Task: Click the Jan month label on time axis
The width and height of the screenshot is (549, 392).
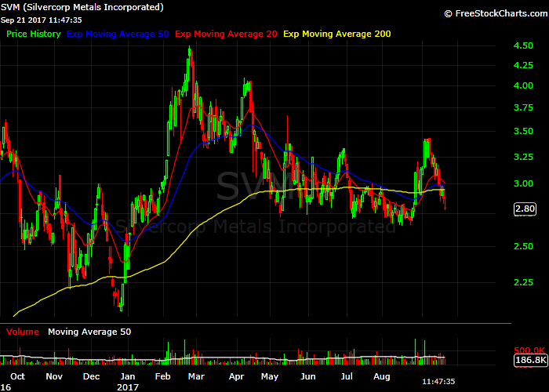Action: (x=127, y=376)
